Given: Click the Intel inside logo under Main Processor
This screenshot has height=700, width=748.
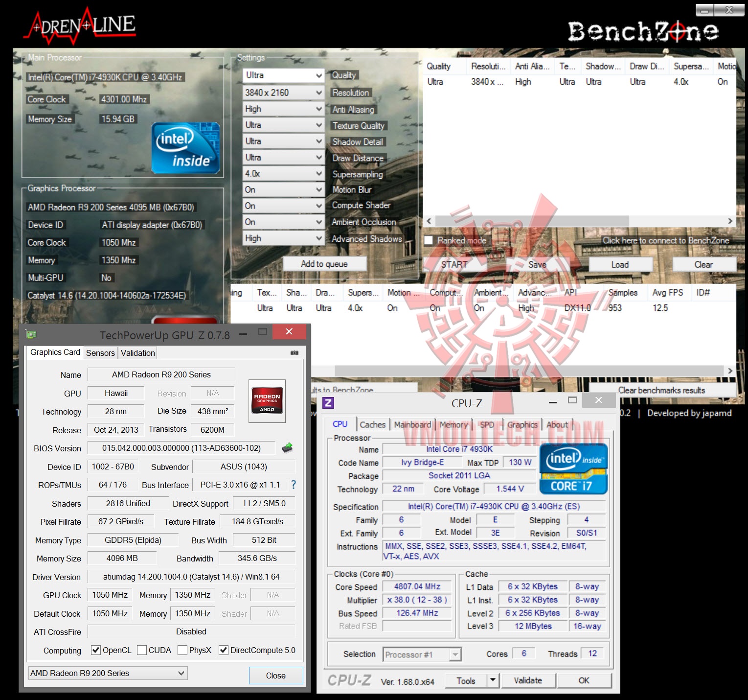Looking at the screenshot, I should [185, 148].
